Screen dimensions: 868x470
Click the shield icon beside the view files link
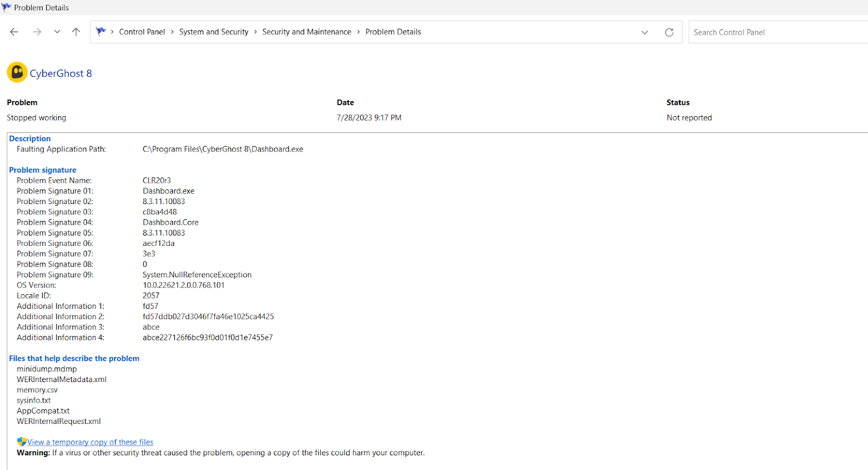(22, 442)
